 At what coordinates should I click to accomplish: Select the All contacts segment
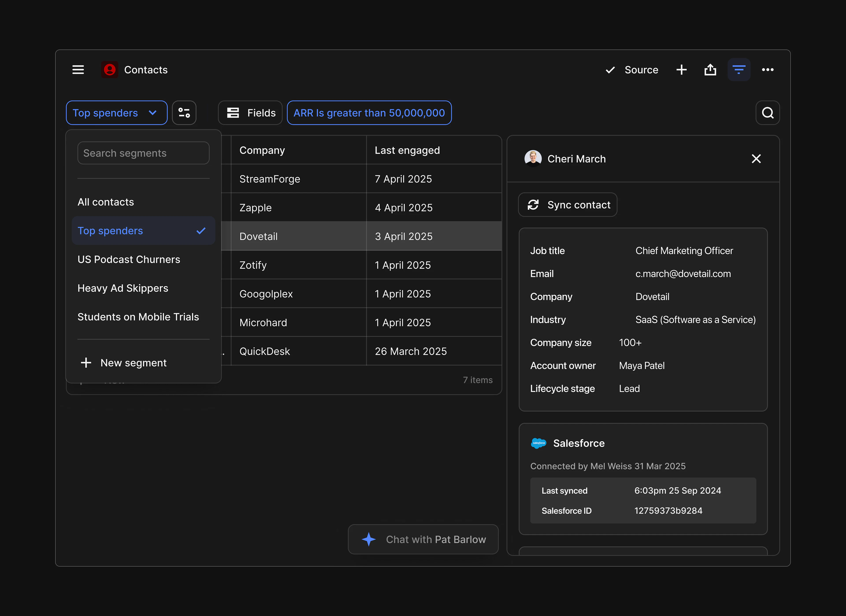(x=106, y=202)
